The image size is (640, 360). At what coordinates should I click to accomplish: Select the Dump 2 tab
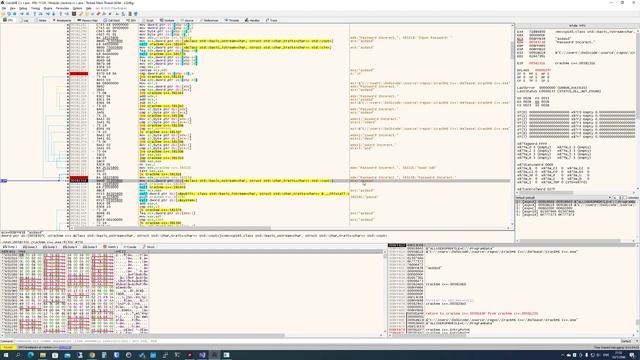tap(29, 247)
